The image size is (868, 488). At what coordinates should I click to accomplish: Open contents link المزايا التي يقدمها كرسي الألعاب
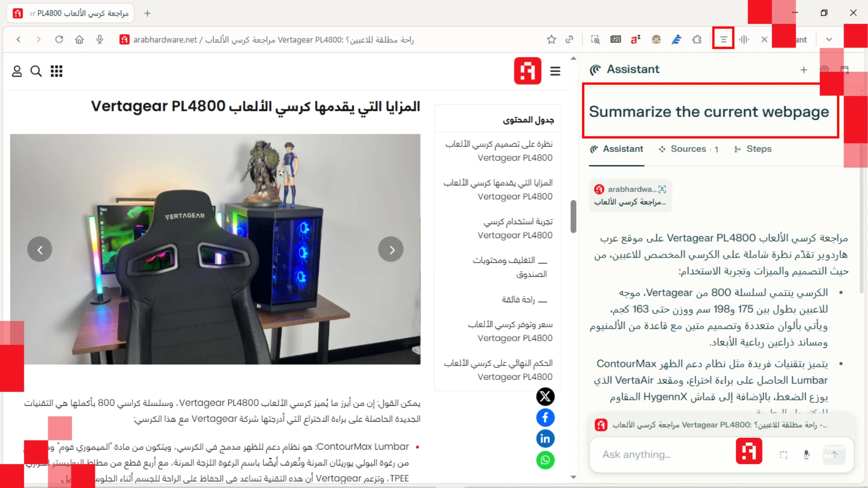[498, 190]
